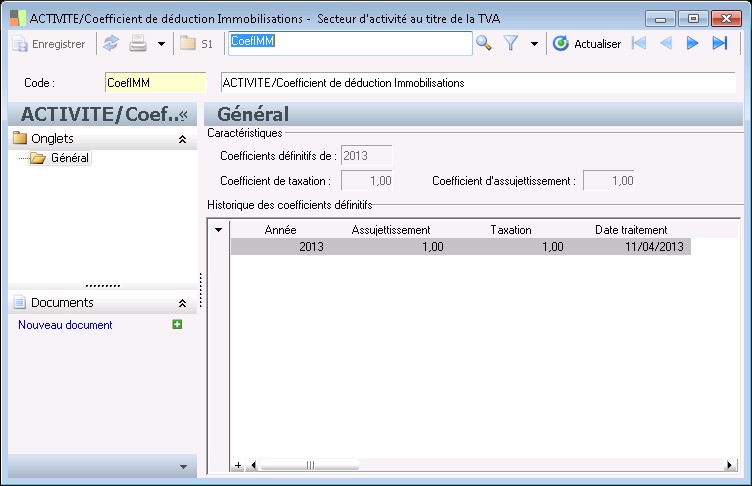Viewport: 752px width, 486px height.
Task: Click the Code input field
Action: [x=154, y=83]
